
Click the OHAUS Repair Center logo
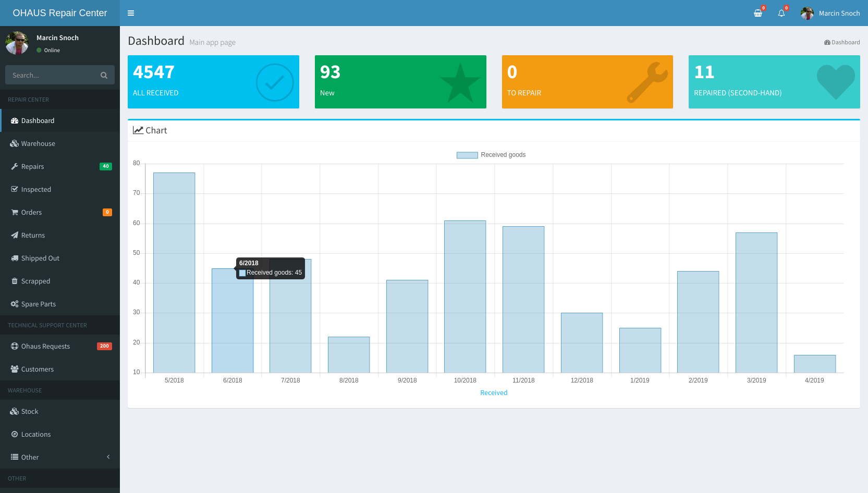coord(60,13)
